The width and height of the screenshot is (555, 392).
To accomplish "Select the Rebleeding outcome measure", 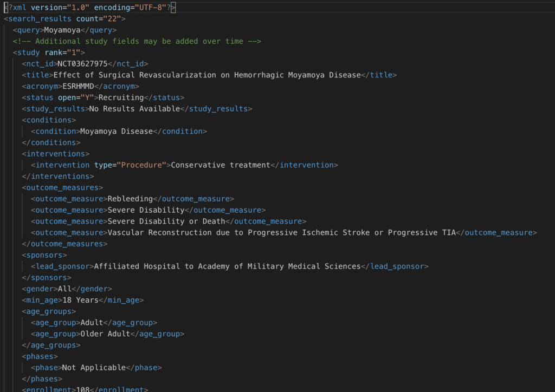I will (130, 199).
